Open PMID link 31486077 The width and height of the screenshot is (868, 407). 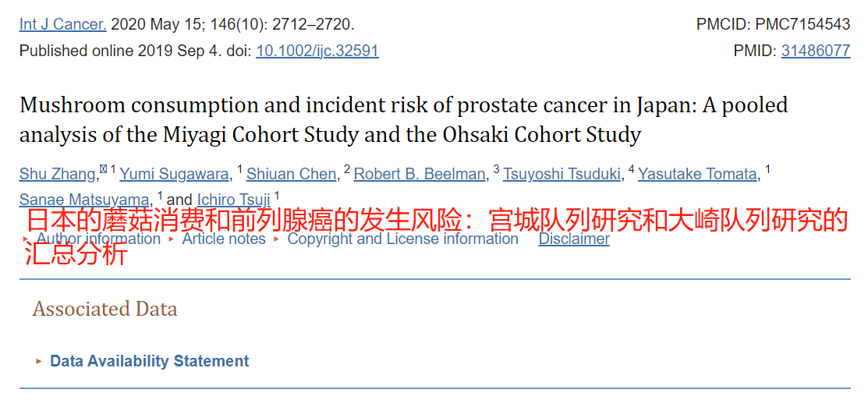point(815,51)
